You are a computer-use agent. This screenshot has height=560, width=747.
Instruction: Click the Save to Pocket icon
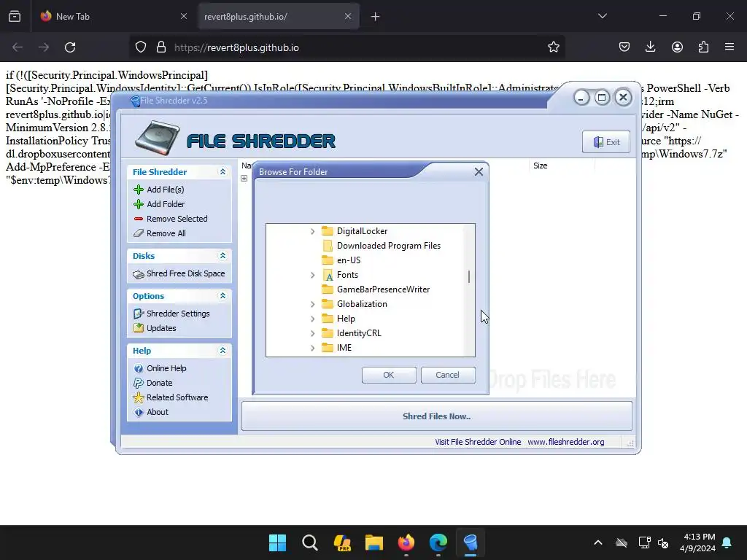click(624, 47)
